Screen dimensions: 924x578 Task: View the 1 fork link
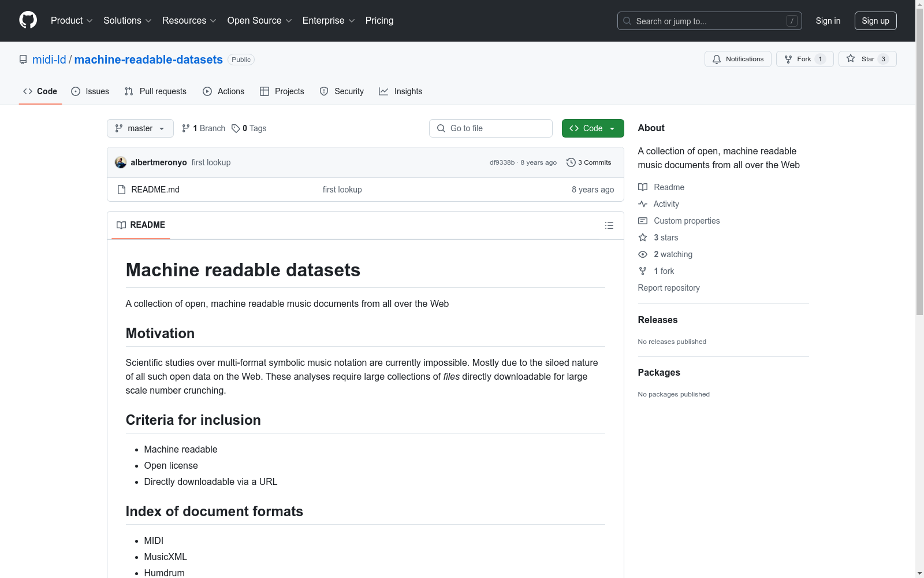pyautogui.click(x=664, y=271)
